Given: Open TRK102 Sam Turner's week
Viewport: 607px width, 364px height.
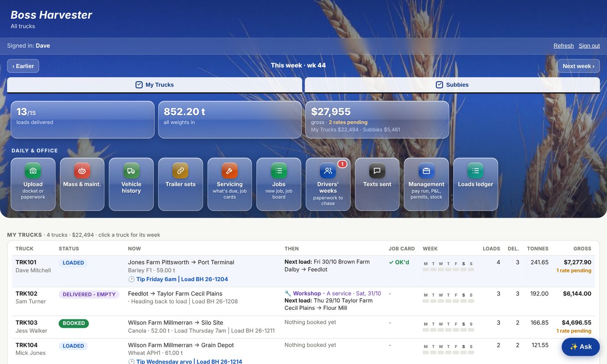Looking at the screenshot, I should pyautogui.click(x=303, y=301).
